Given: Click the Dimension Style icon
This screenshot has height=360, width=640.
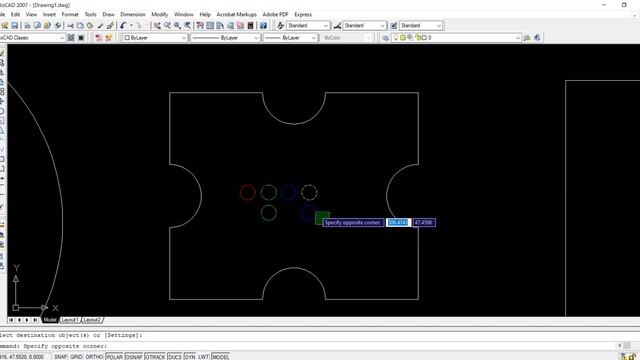Looking at the screenshot, I should [337, 26].
